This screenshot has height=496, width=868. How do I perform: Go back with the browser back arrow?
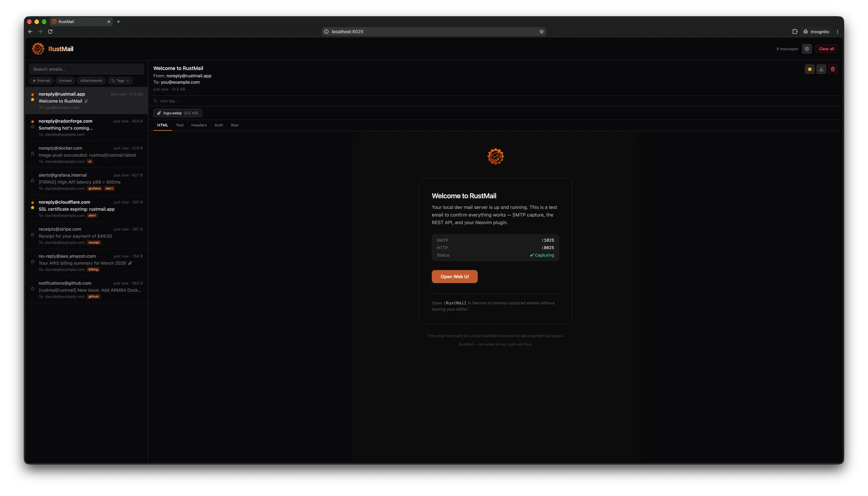30,32
